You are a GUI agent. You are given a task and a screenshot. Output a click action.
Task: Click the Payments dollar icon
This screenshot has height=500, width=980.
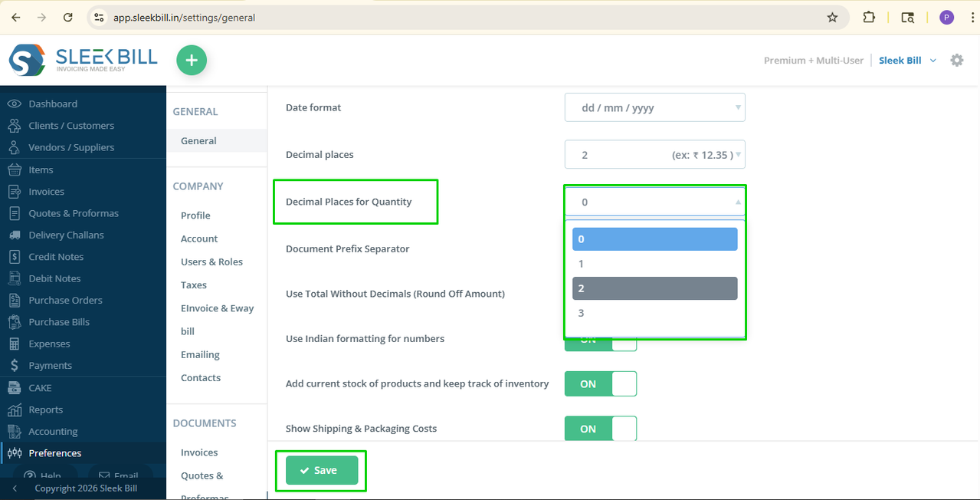14,366
